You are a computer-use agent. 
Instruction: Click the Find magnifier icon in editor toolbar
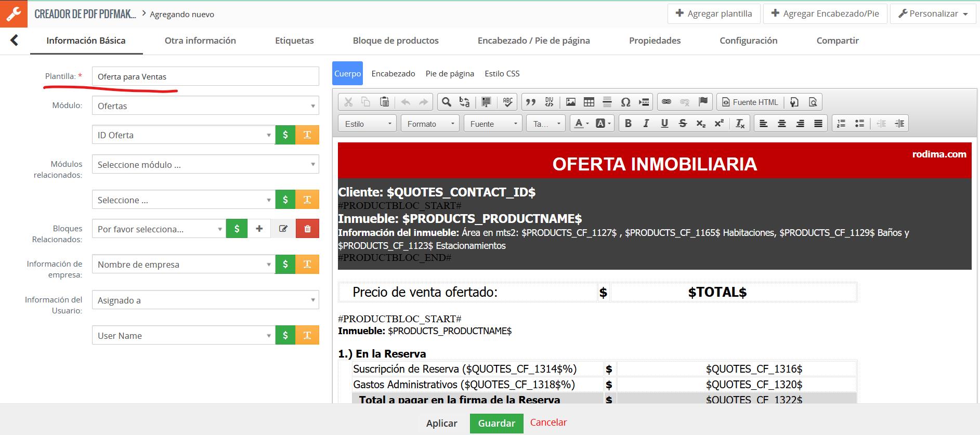pyautogui.click(x=446, y=102)
